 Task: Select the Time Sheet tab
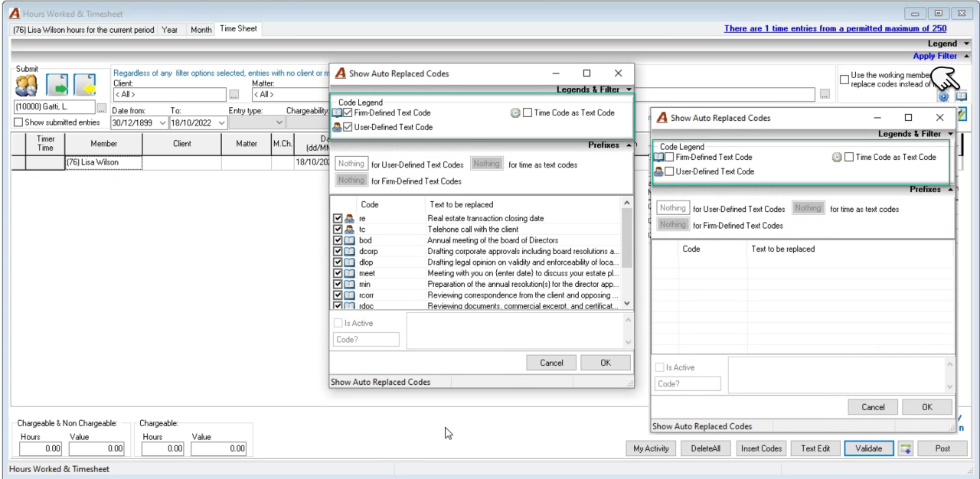238,29
